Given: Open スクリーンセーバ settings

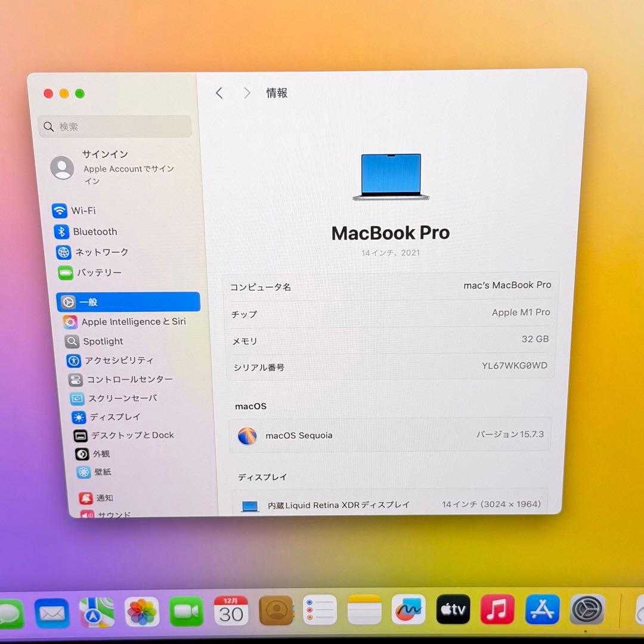Looking at the screenshot, I should pyautogui.click(x=114, y=398).
